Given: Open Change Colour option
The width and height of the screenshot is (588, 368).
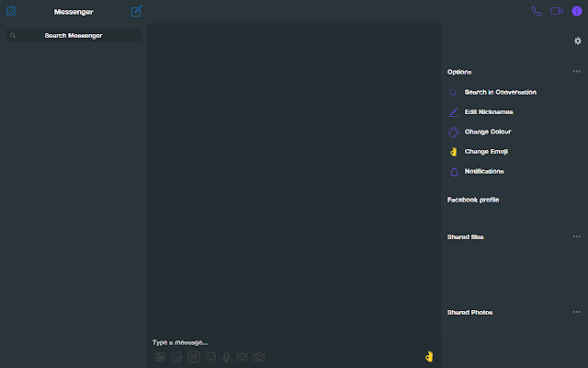Looking at the screenshot, I should point(488,132).
